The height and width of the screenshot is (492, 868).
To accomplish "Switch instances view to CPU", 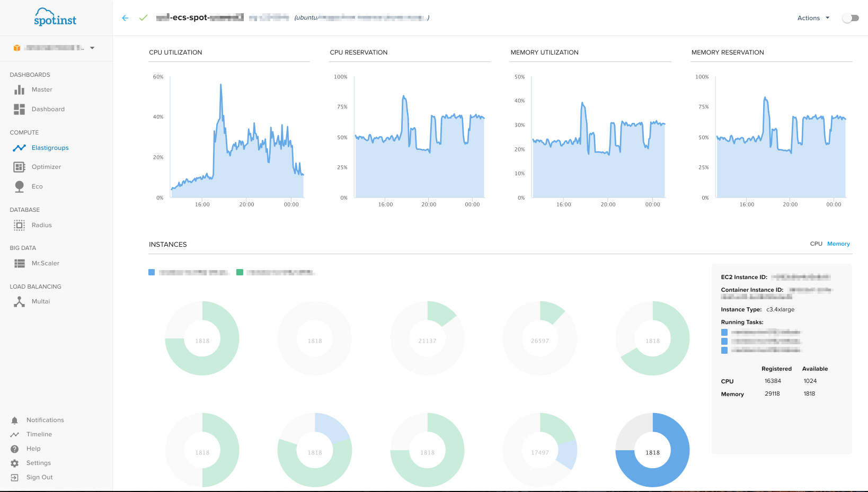I will 816,244.
